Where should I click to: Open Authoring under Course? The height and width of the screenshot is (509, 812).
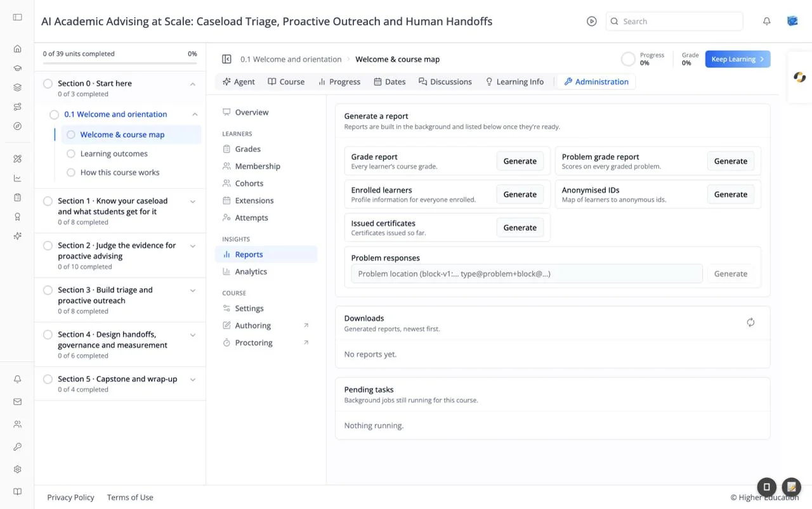coord(266,325)
